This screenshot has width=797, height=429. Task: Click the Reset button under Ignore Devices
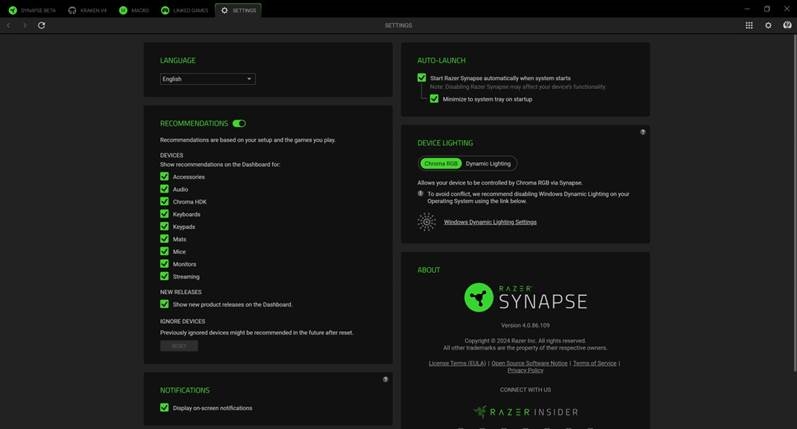179,346
